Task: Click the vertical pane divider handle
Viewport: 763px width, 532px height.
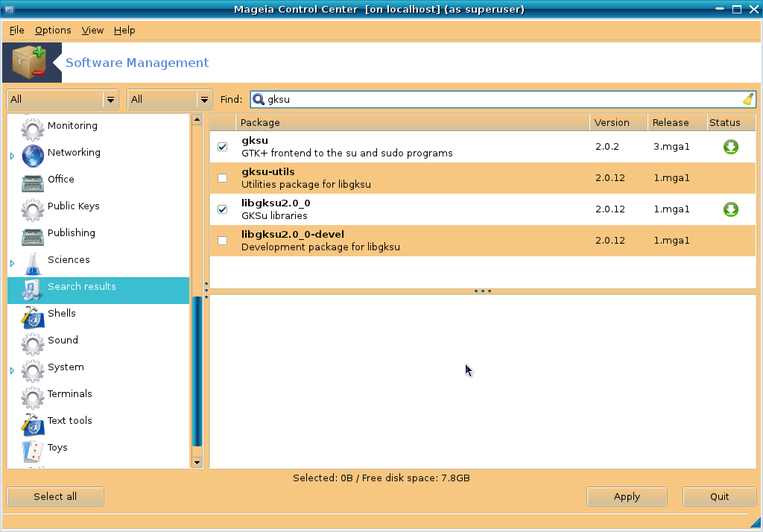Action: (206, 291)
